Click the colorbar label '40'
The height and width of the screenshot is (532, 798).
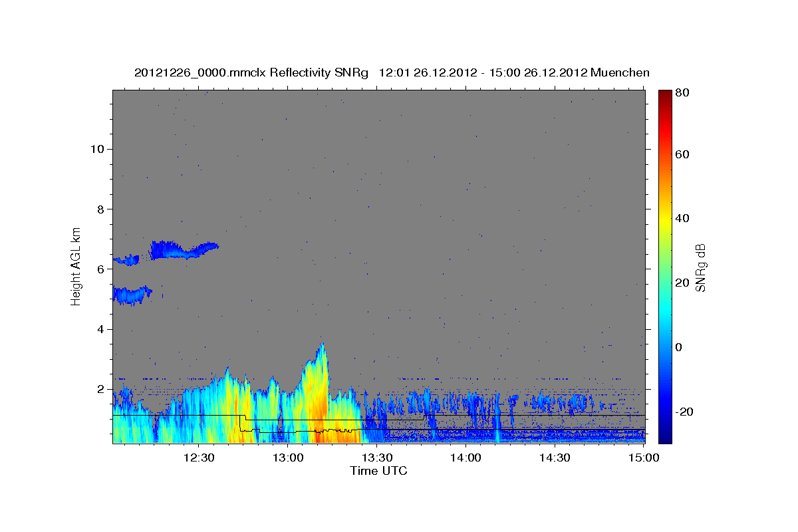click(x=684, y=218)
